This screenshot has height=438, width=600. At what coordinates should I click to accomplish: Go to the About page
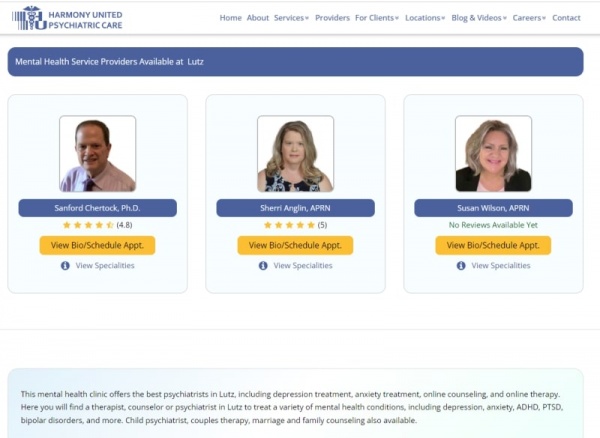tap(258, 18)
